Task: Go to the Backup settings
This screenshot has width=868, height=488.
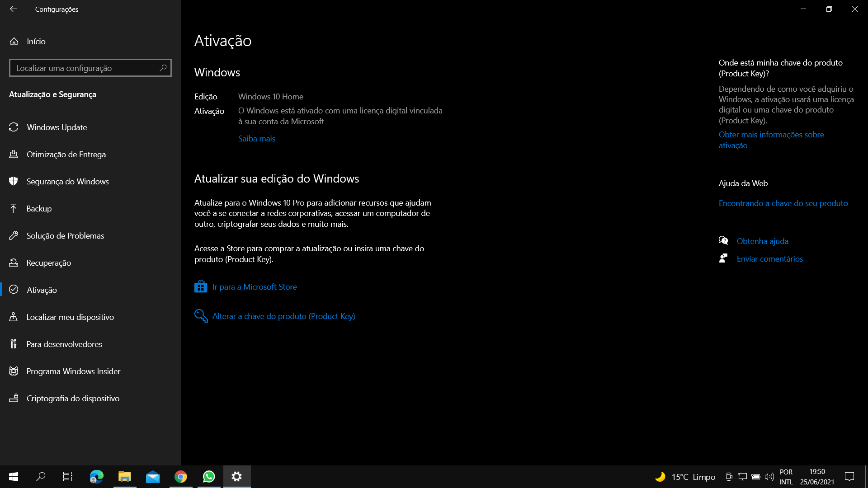Action: [x=39, y=208]
